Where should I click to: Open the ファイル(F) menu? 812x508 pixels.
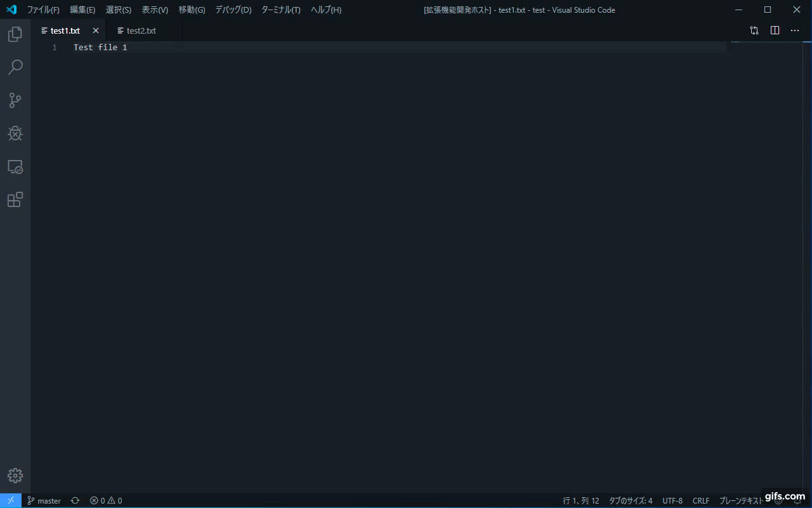pyautogui.click(x=43, y=10)
